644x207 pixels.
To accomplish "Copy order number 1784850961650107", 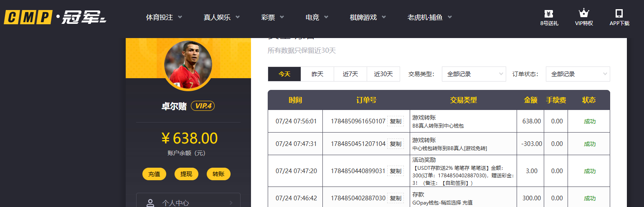I will tap(396, 121).
